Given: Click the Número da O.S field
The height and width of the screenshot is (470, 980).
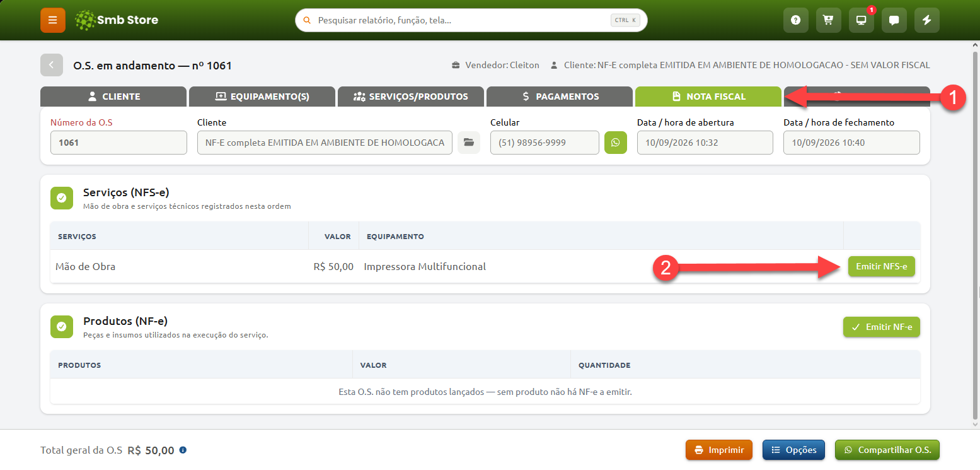Looking at the screenshot, I should click(118, 143).
